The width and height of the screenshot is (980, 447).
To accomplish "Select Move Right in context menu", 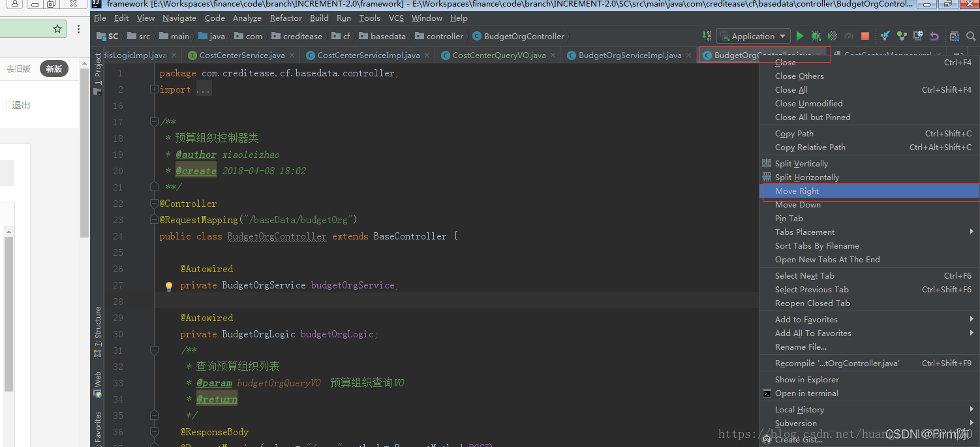I will [869, 191].
